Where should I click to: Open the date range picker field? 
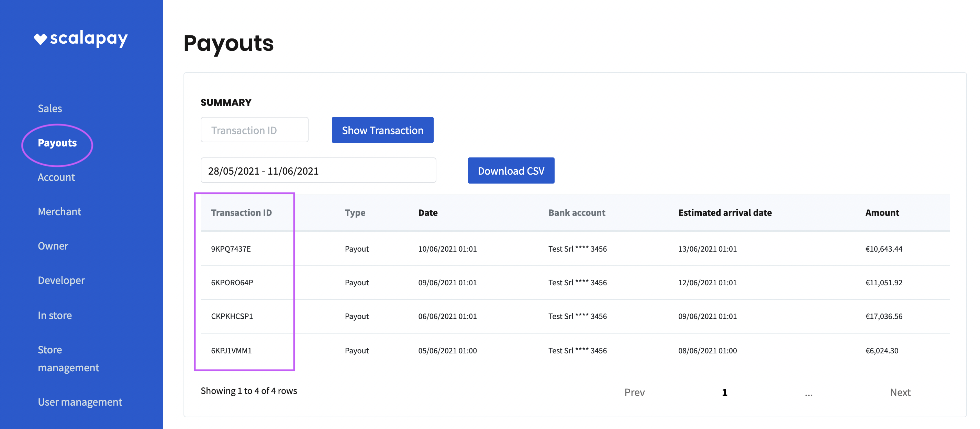click(318, 171)
